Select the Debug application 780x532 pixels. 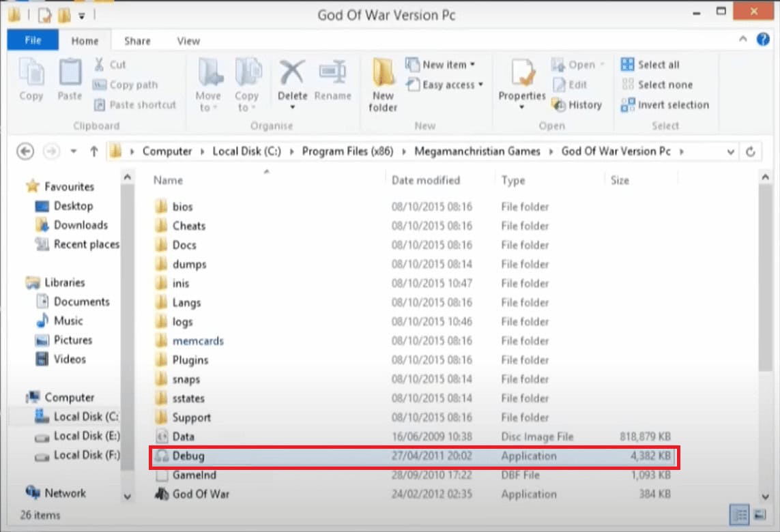click(414, 456)
